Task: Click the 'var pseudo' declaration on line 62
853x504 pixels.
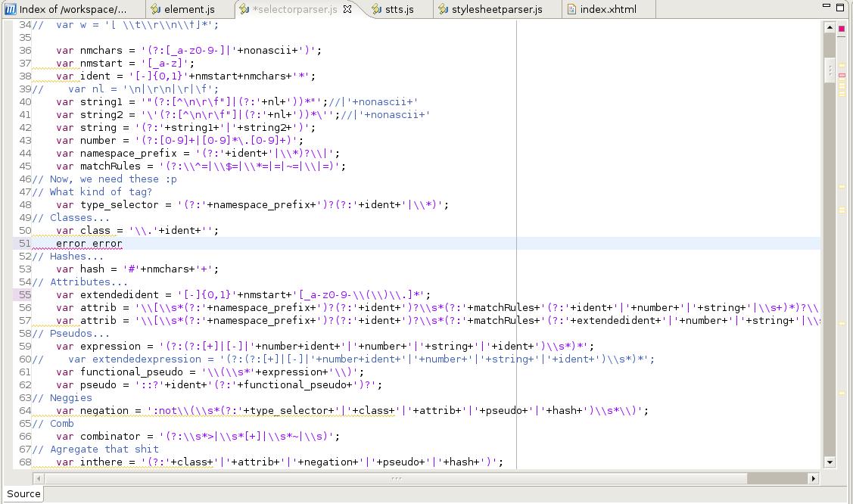Action: tap(86, 385)
